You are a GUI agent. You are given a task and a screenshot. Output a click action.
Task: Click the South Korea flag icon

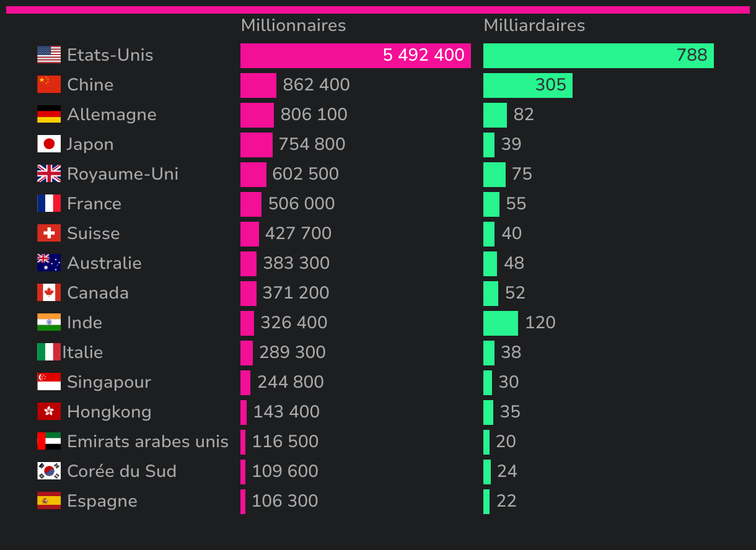click(49, 471)
